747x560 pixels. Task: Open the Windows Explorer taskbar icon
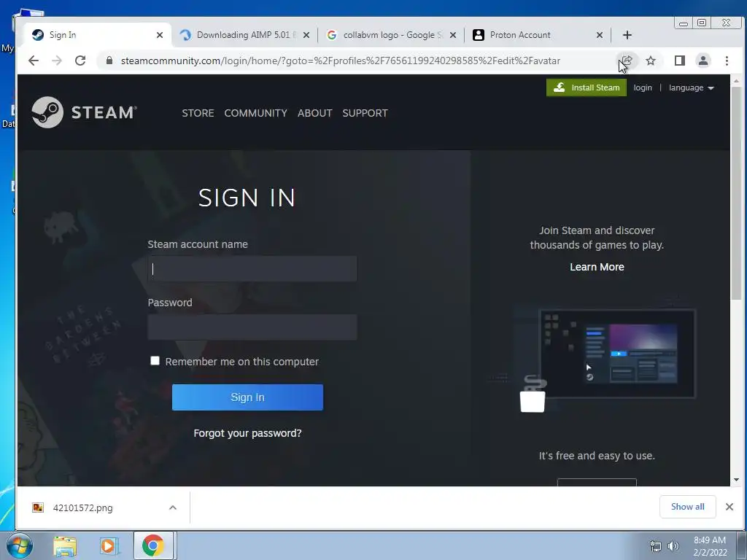click(x=65, y=546)
